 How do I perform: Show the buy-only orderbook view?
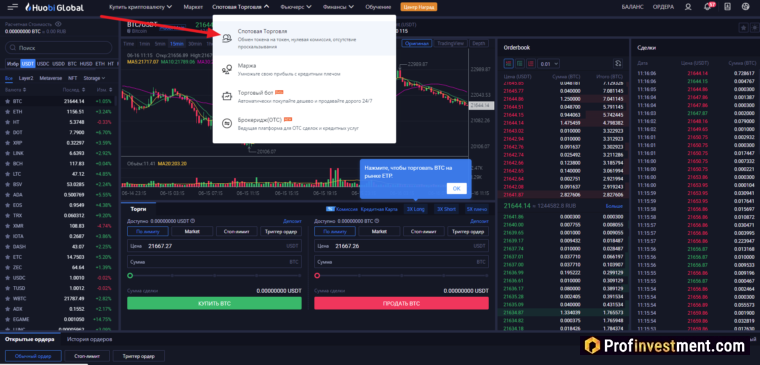(x=520, y=63)
